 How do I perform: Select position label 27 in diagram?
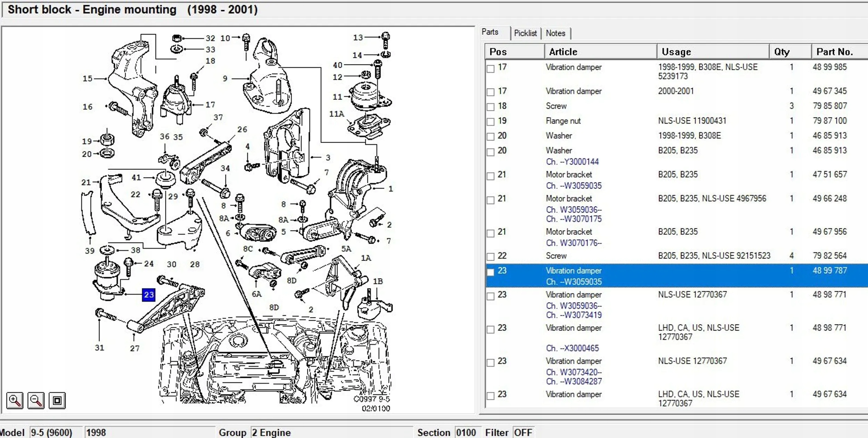click(135, 348)
